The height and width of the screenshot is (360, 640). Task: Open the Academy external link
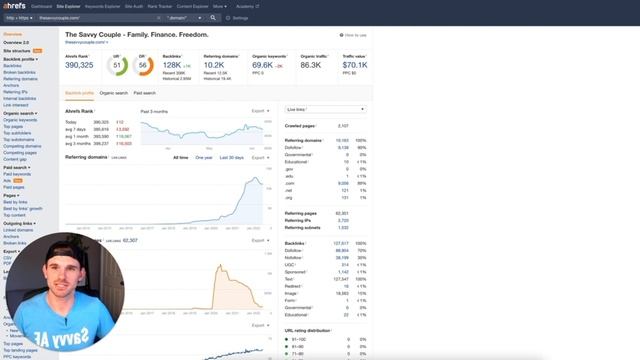pos(247,7)
